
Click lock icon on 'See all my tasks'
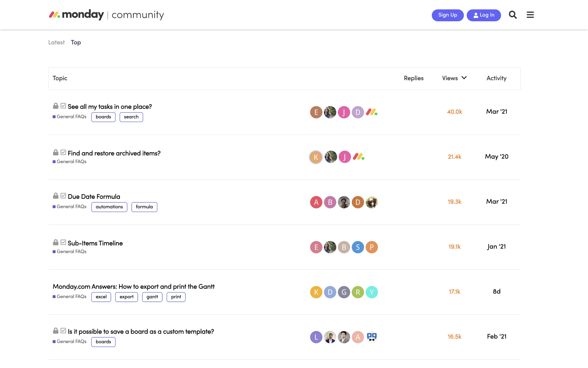pos(56,106)
